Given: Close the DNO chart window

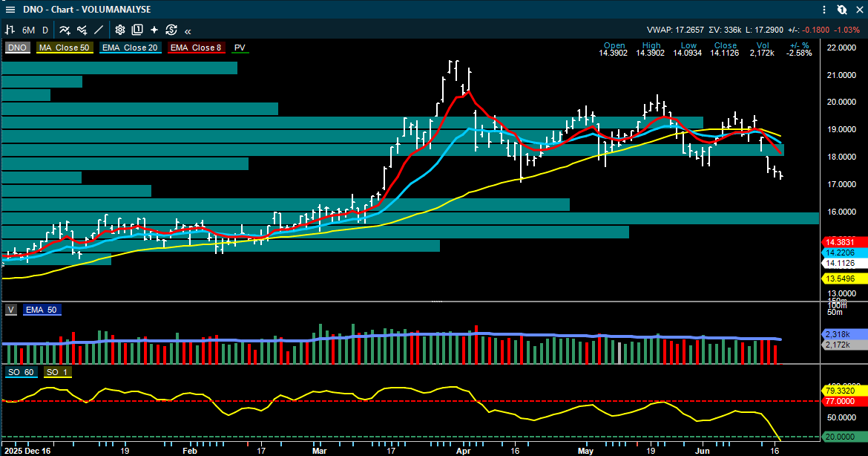Looking at the screenshot, I should 859,10.
